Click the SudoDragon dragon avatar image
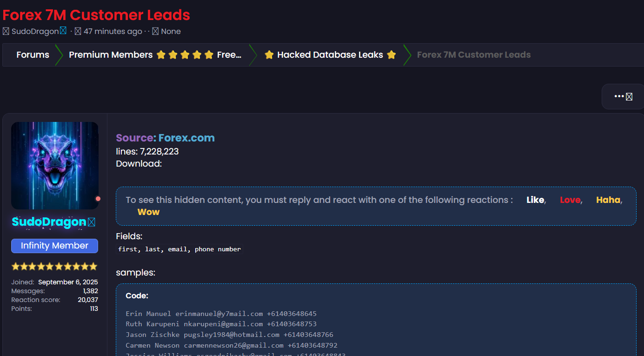644x356 pixels. coord(54,165)
